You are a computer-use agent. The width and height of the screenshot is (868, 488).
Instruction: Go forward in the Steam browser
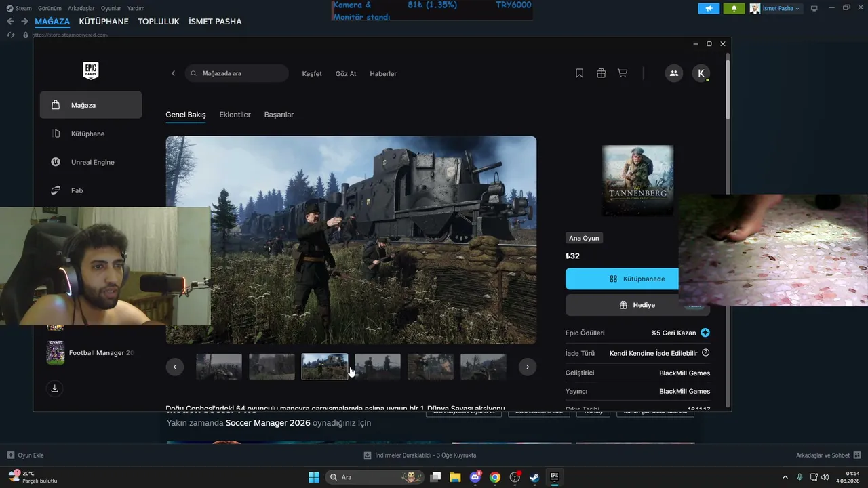[24, 22]
